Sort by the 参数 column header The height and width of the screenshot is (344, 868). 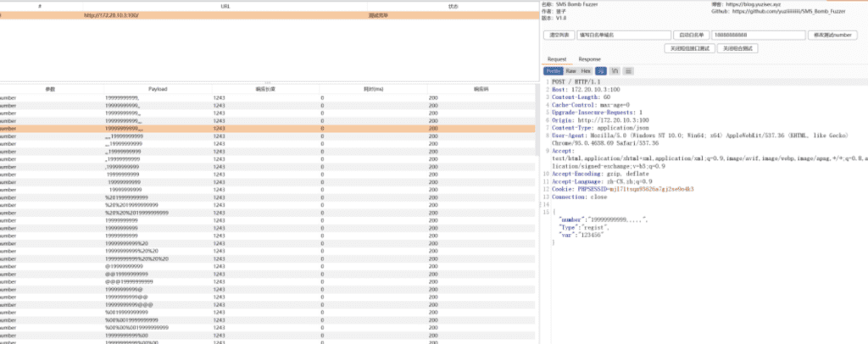pos(50,89)
